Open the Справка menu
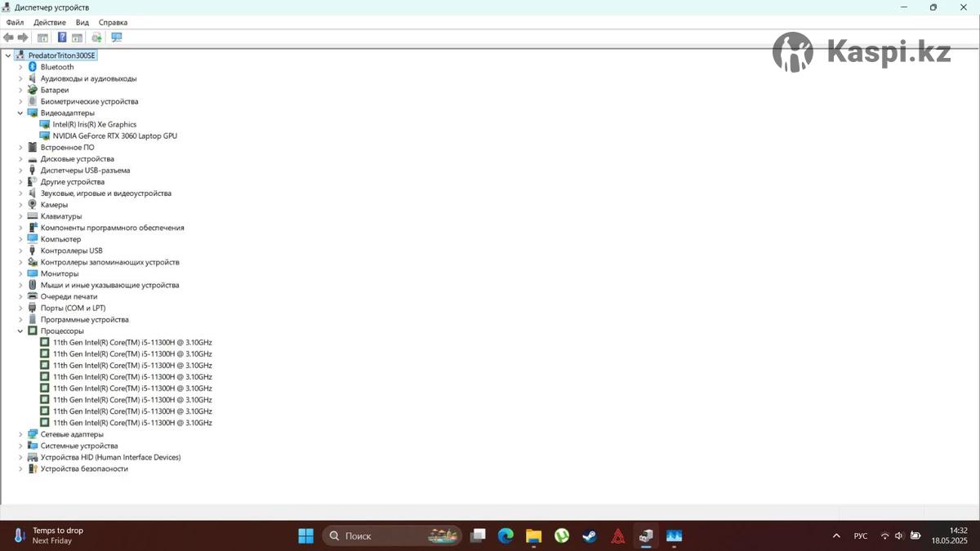Image resolution: width=980 pixels, height=551 pixels. [113, 23]
